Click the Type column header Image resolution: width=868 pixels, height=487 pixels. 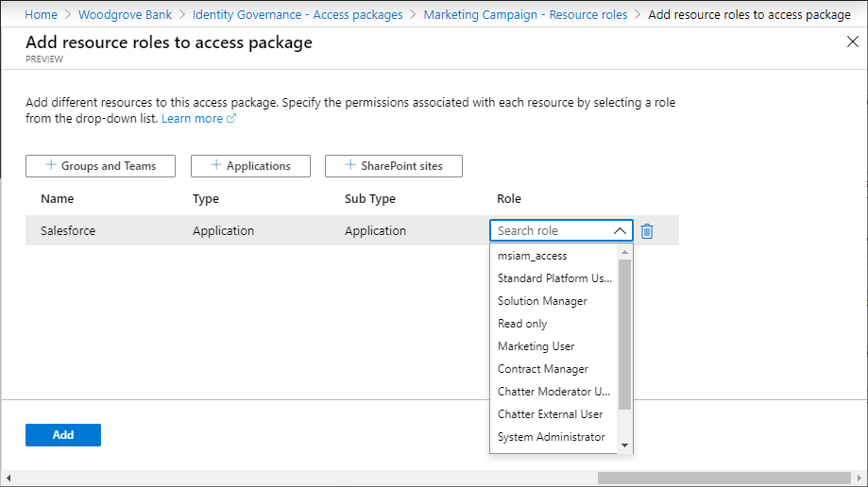[206, 199]
